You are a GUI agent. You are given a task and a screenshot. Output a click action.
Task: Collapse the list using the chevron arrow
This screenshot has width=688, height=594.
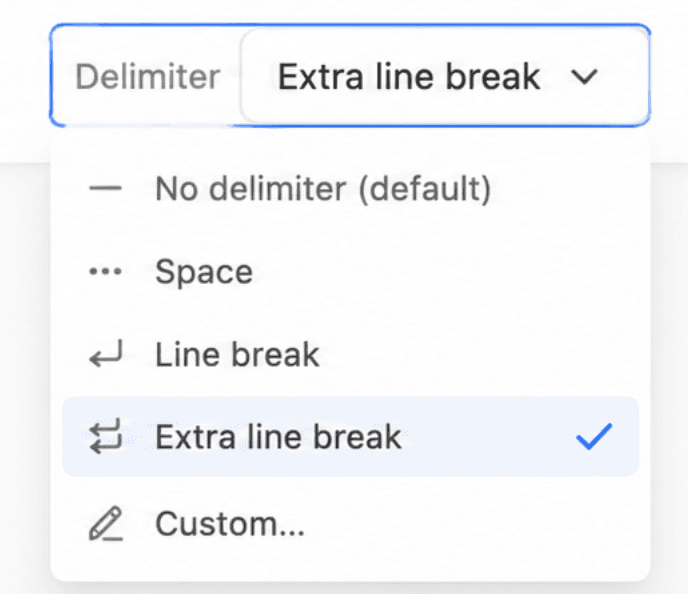click(x=584, y=77)
